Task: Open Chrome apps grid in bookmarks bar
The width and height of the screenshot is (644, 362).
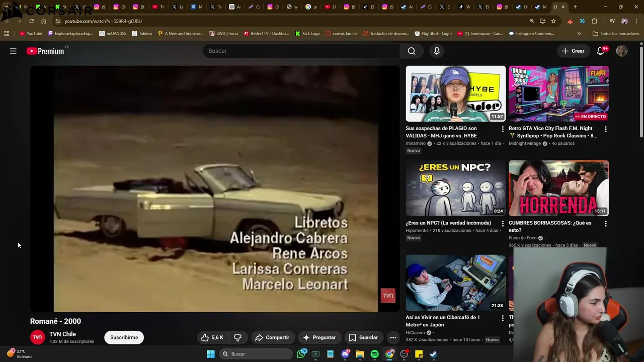Action: click(x=7, y=34)
